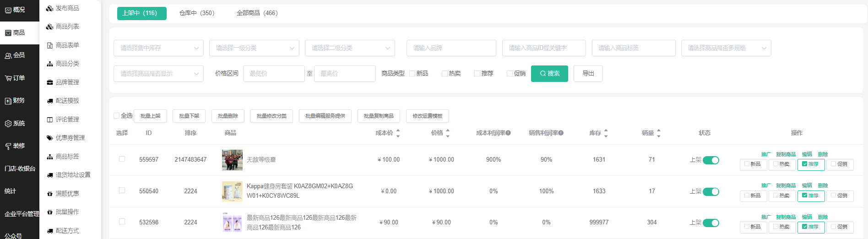Click the green 搜索 button
This screenshot has width=868, height=239.
[549, 74]
